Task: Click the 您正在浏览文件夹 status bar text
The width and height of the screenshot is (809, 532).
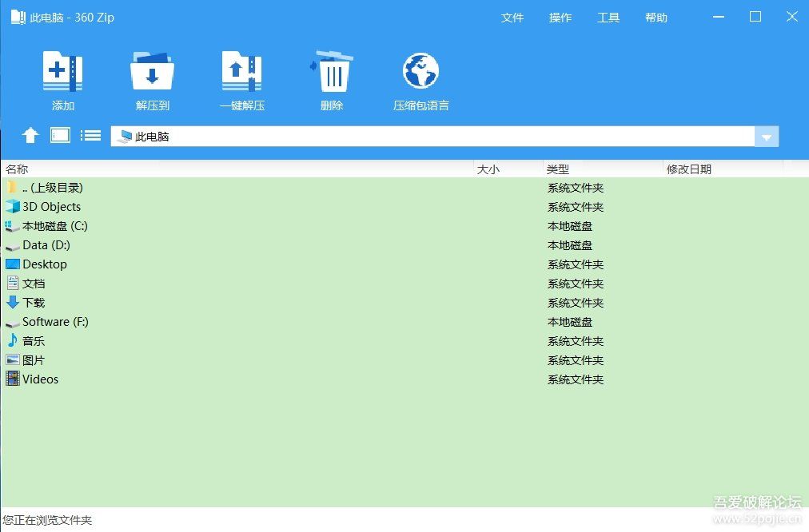Action: point(47,520)
